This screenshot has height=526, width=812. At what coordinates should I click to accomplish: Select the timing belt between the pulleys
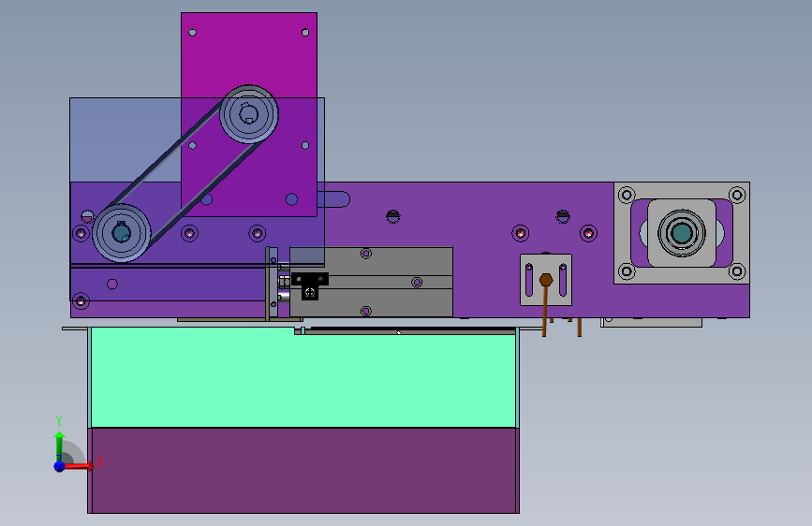[185, 173]
